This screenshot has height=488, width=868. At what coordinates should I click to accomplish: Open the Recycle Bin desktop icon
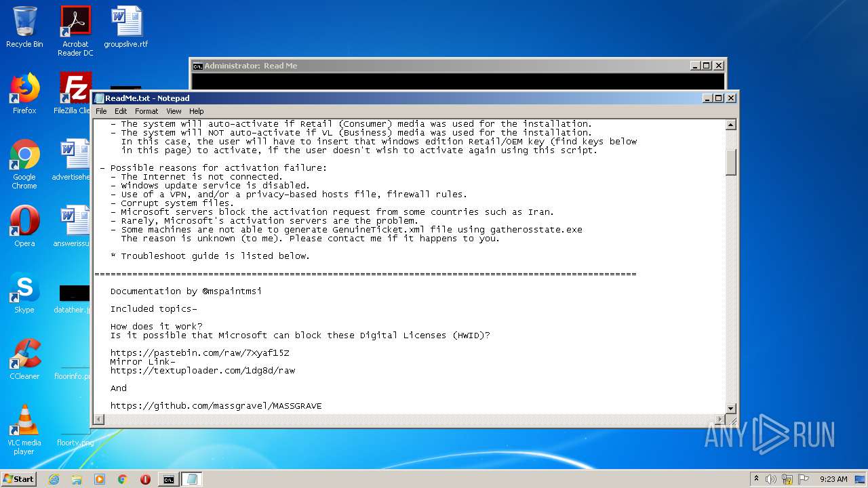coord(24,27)
